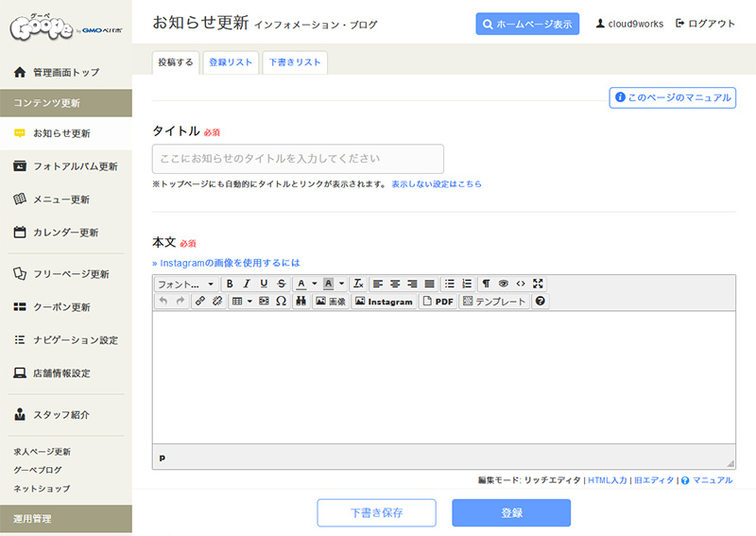Viewport: 756px width, 536px height.
Task: Switch to the 登録リスト tab
Action: 231,62
